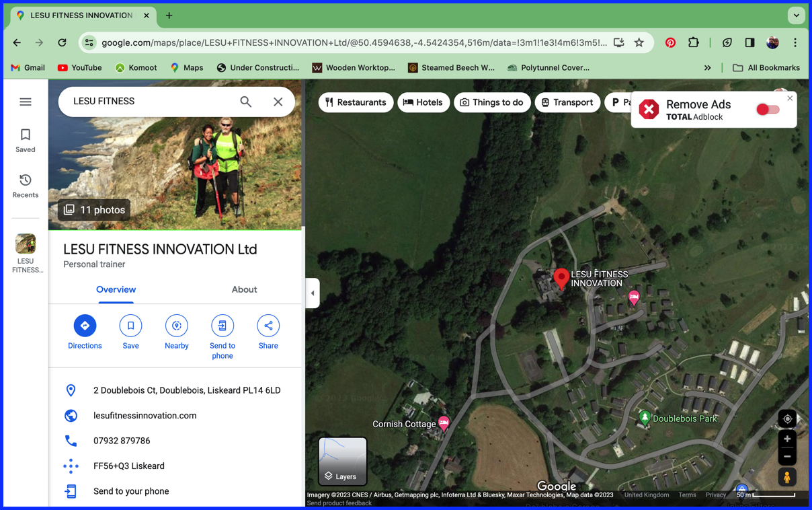Select the LESU FITNESS recent thumbnail
Image resolution: width=812 pixels, height=510 pixels.
tap(26, 254)
